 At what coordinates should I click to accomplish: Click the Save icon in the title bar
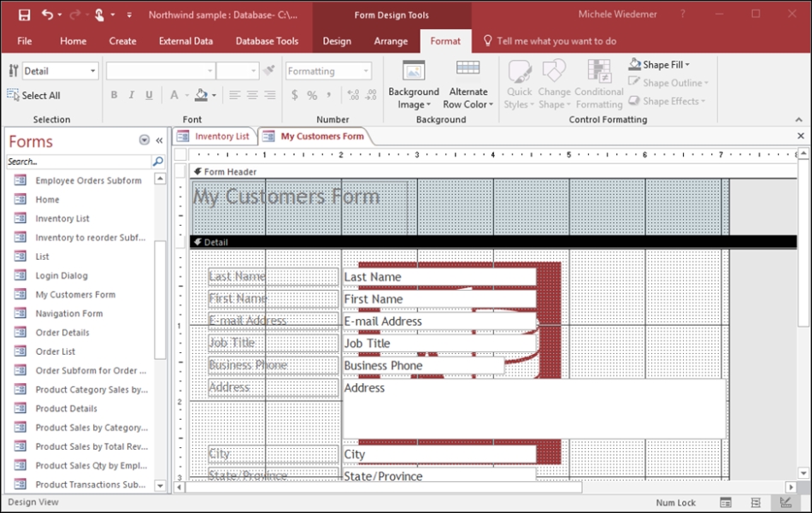point(24,15)
